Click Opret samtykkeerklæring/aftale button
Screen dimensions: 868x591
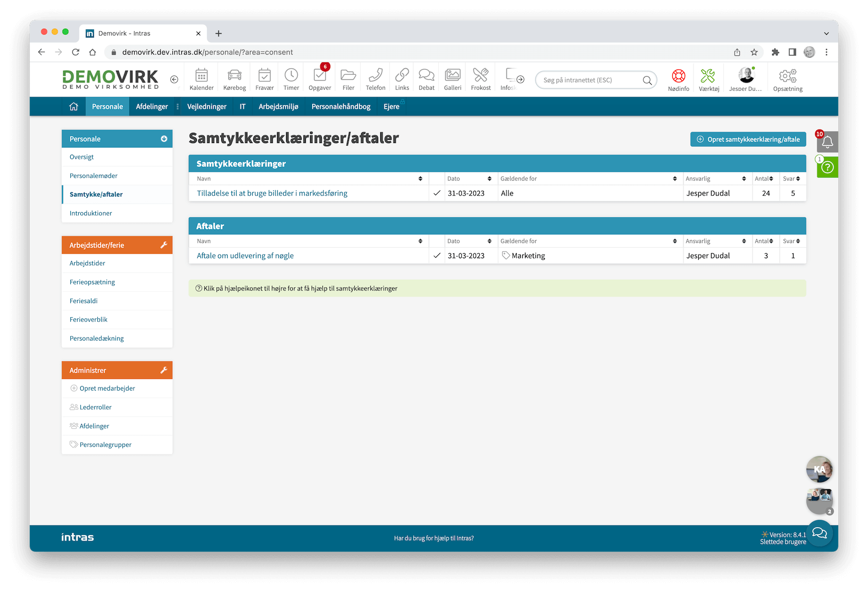click(748, 139)
